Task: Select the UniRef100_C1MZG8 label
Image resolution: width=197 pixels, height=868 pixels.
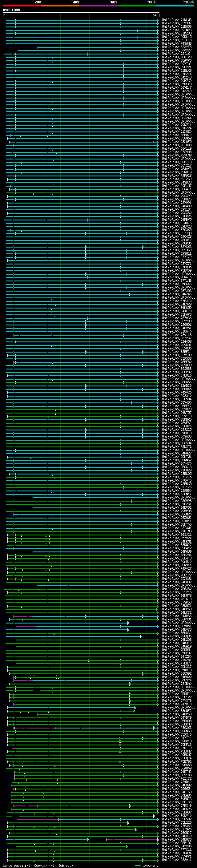Action: tap(177, 33)
